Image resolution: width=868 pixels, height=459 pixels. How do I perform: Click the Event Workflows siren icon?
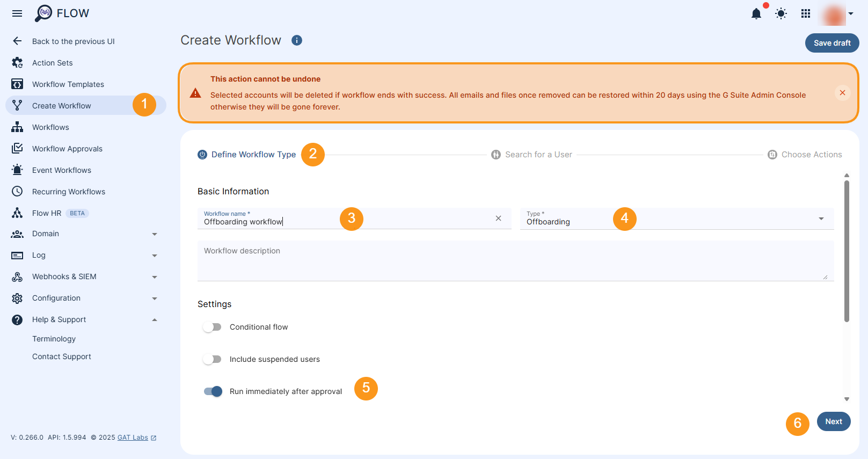pyautogui.click(x=17, y=170)
